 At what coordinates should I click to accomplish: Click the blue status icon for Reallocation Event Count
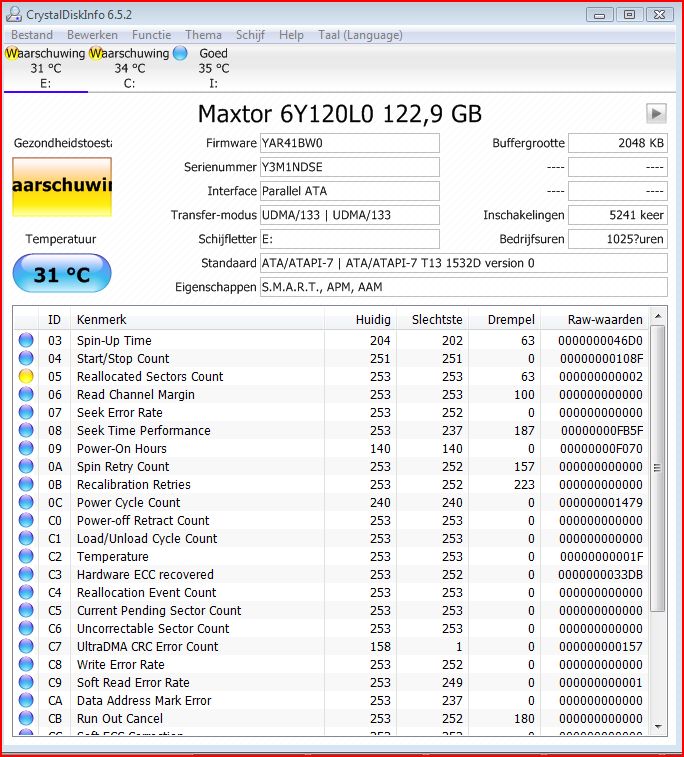coord(26,592)
